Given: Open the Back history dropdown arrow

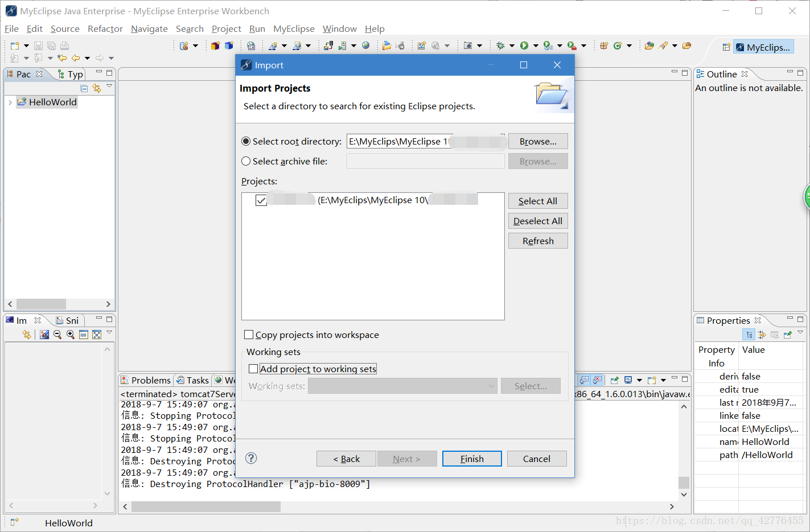Looking at the screenshot, I should coord(87,58).
